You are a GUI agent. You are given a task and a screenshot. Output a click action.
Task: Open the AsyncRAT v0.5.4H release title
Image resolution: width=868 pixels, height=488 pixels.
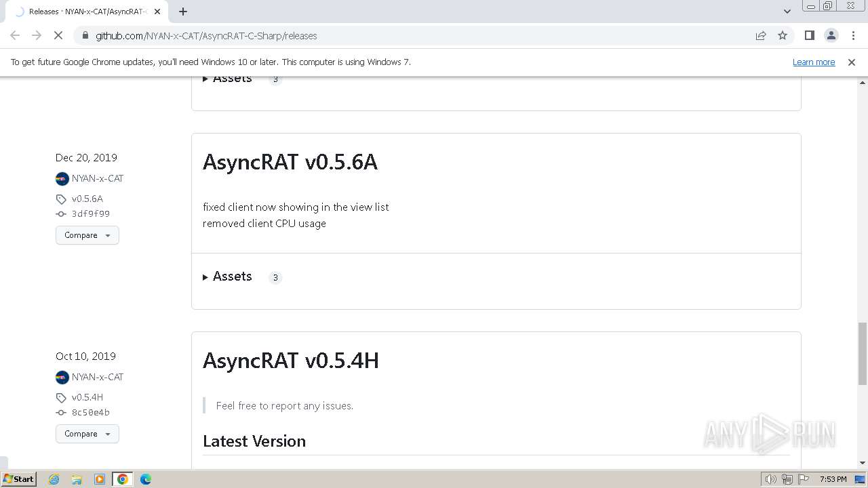tap(291, 361)
